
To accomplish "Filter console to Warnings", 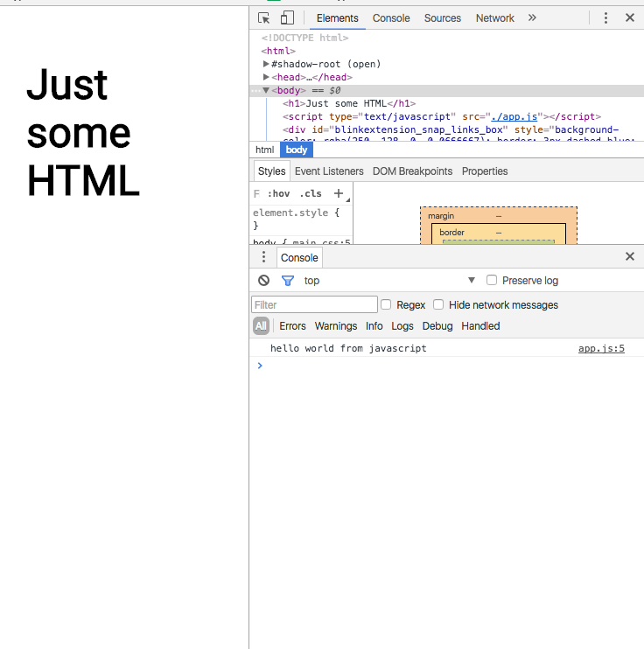I will click(336, 326).
